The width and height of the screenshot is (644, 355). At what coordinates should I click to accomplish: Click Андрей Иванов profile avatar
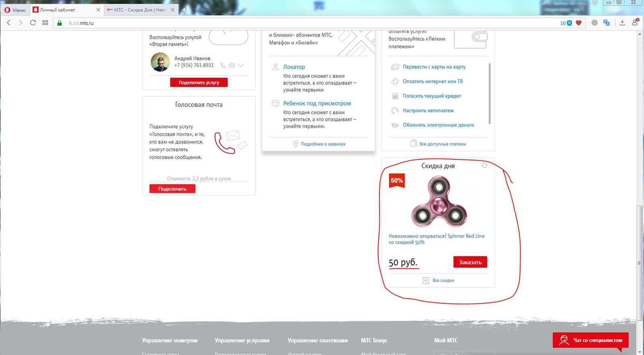click(x=160, y=62)
